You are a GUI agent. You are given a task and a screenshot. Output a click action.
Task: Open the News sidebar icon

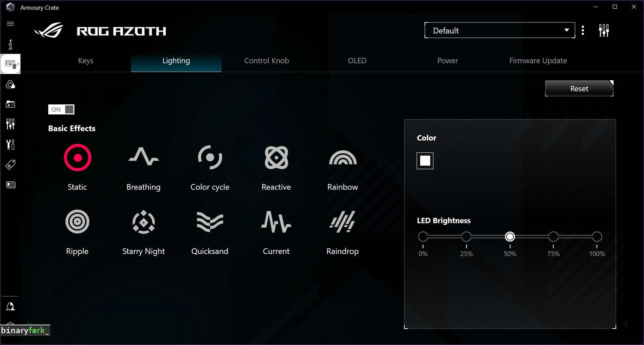tap(10, 185)
